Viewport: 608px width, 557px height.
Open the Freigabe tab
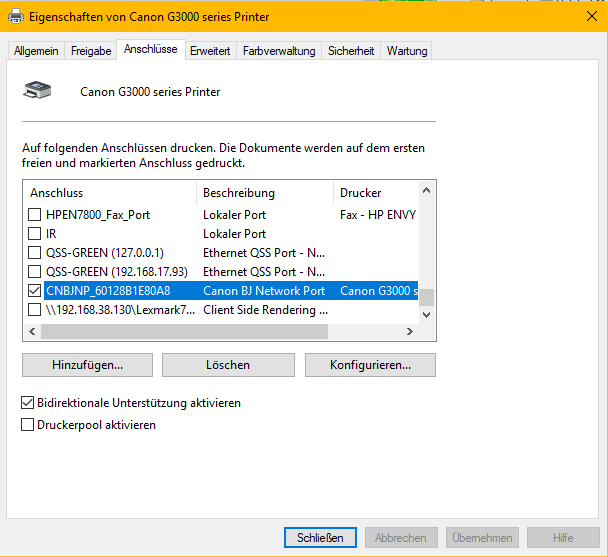pos(91,51)
